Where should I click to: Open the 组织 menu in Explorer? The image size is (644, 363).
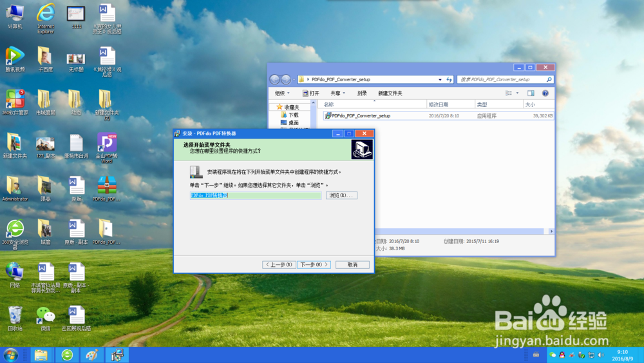(x=282, y=93)
